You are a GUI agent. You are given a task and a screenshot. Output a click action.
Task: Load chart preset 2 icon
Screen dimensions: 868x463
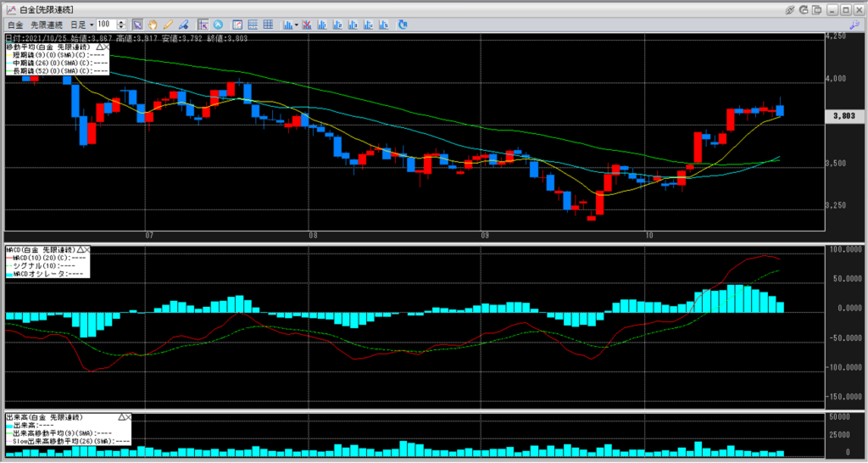(x=337, y=25)
